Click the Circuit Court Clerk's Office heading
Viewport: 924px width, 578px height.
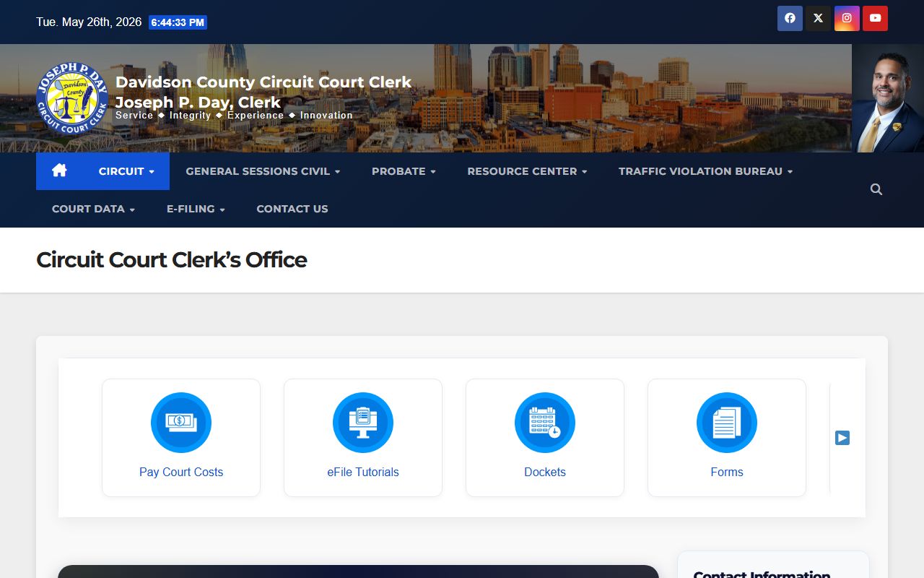(172, 260)
